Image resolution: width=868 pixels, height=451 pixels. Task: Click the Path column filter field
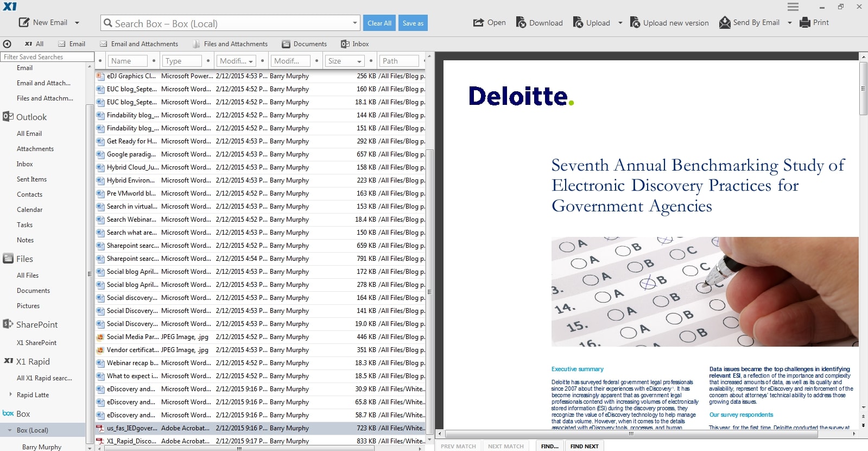(399, 61)
